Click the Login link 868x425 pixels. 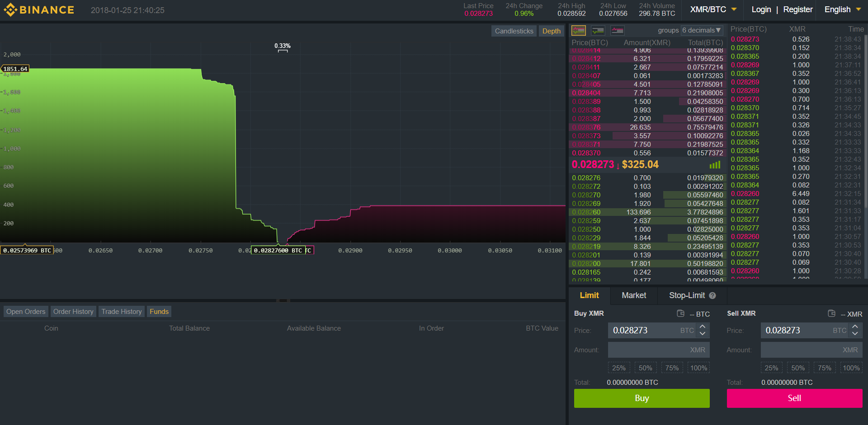coord(761,9)
